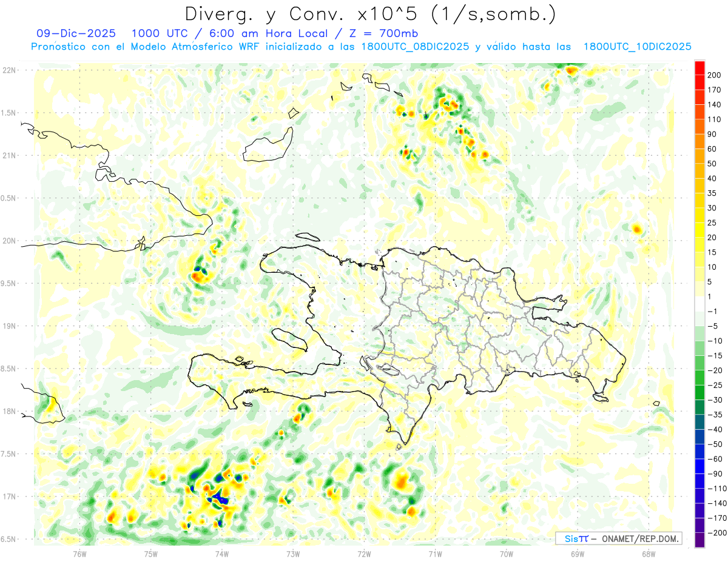Click the "SisTT - ONAMET/REP.DOM." credit box

(618, 538)
